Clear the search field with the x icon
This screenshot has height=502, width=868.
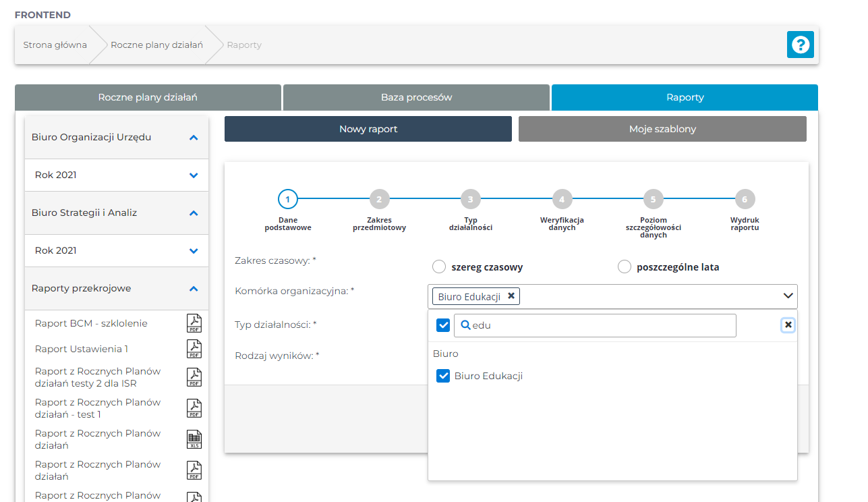tap(788, 325)
